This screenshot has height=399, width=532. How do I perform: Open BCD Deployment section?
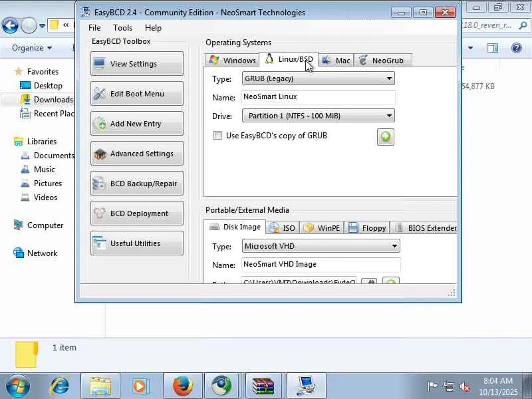point(137,213)
